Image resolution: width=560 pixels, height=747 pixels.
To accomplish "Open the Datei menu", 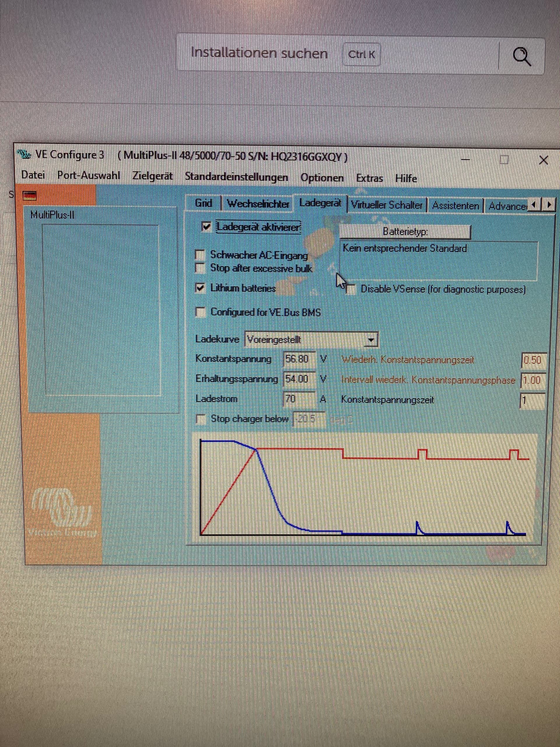I will (33, 174).
